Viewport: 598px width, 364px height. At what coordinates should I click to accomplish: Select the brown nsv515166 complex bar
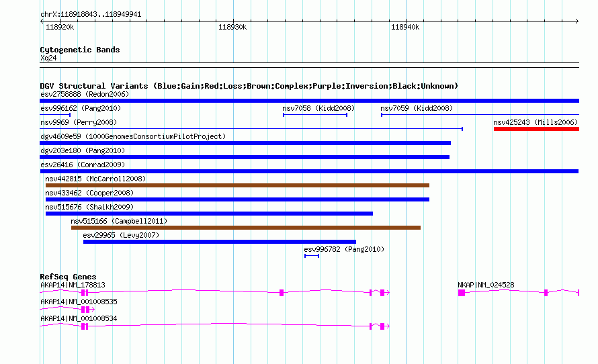pos(246,228)
